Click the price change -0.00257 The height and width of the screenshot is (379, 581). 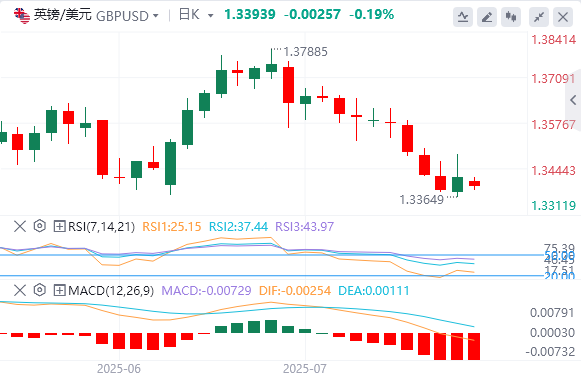pyautogui.click(x=312, y=14)
